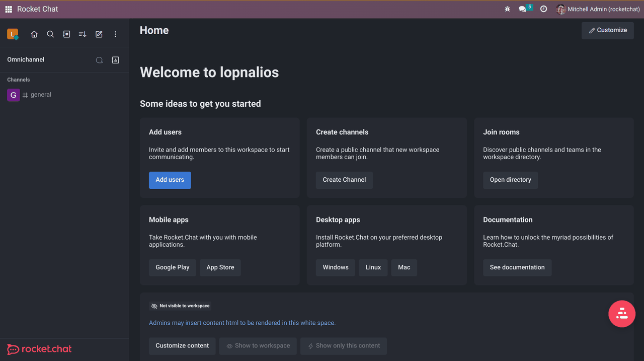Image resolution: width=644 pixels, height=361 pixels.
Task: Click Show to workspace button
Action: [258, 346]
